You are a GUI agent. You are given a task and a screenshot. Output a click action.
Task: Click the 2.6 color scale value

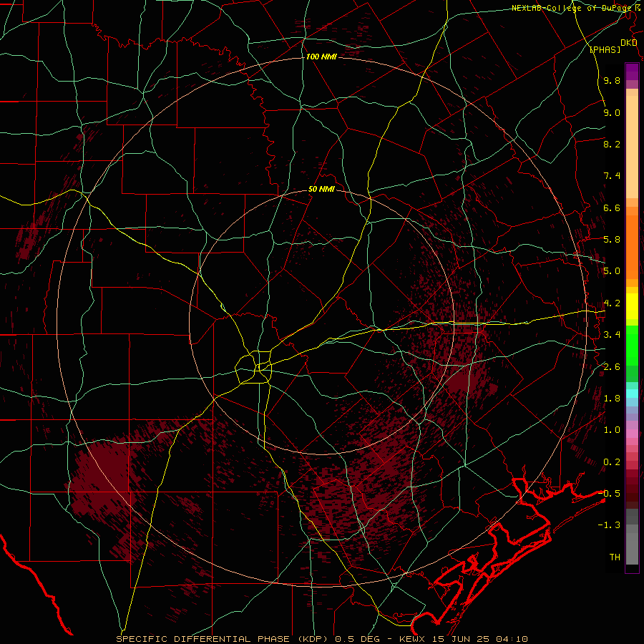click(x=612, y=367)
